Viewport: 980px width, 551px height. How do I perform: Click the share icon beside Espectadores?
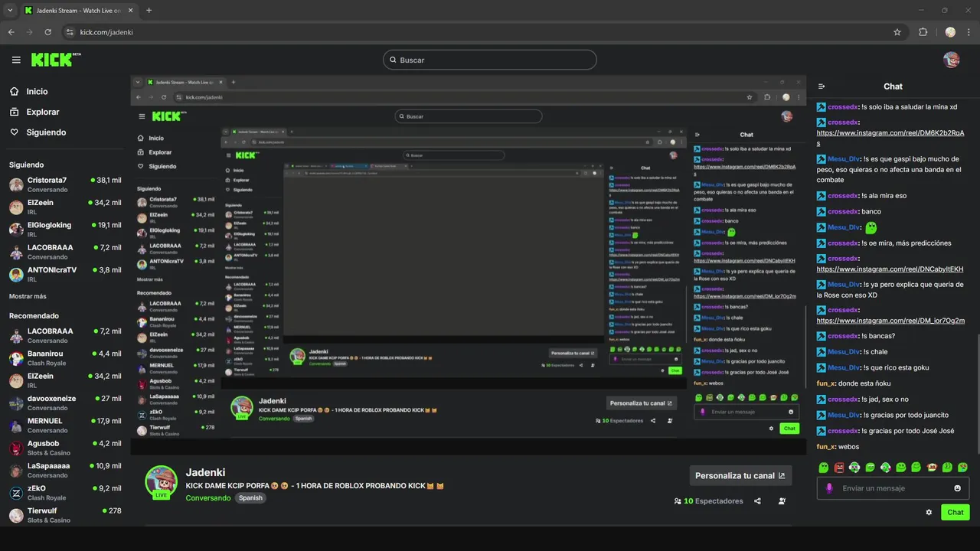pyautogui.click(x=757, y=501)
